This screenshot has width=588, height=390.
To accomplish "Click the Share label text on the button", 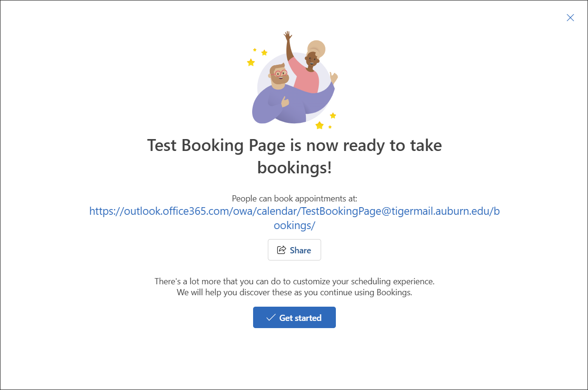I will pos(301,250).
